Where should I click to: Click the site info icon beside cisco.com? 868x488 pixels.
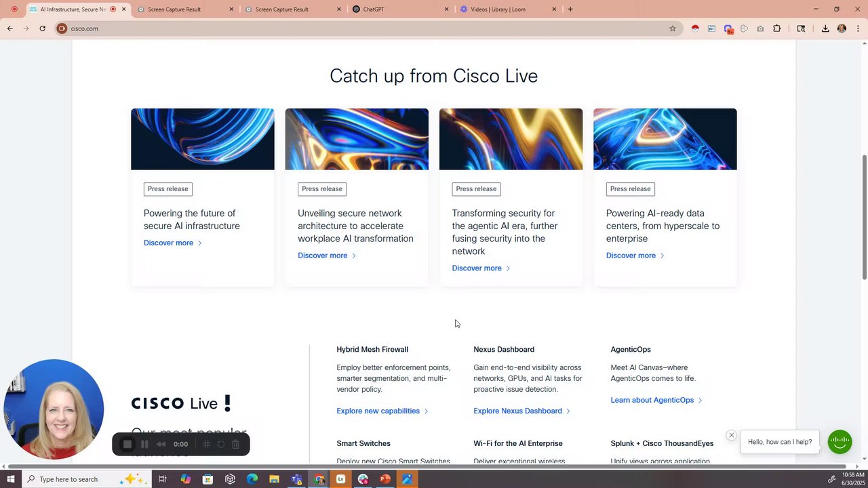[x=62, y=28]
